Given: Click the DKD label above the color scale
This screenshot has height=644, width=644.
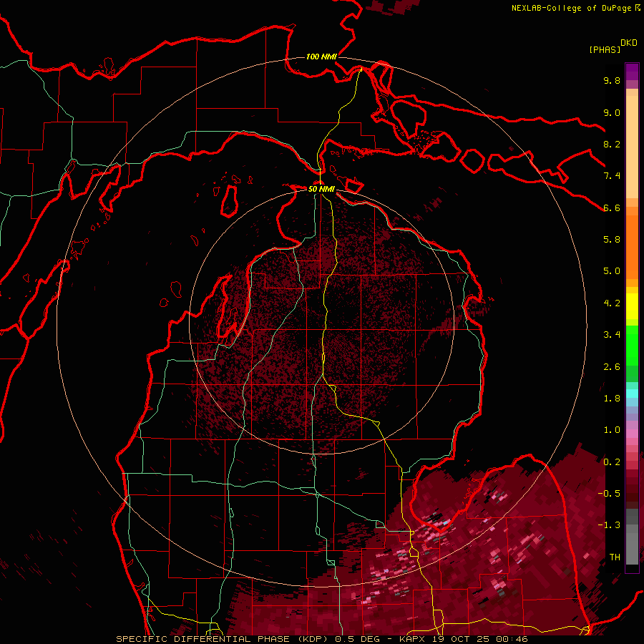Looking at the screenshot, I should [629, 43].
